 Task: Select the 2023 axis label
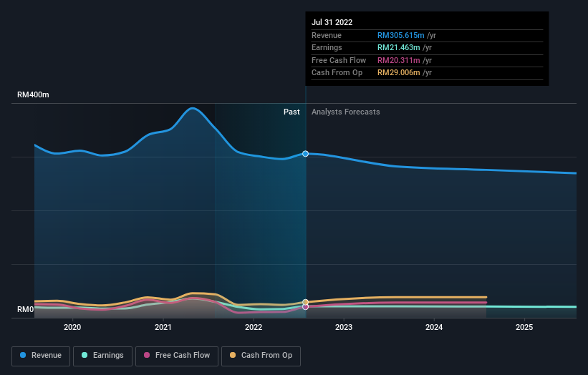click(x=344, y=328)
